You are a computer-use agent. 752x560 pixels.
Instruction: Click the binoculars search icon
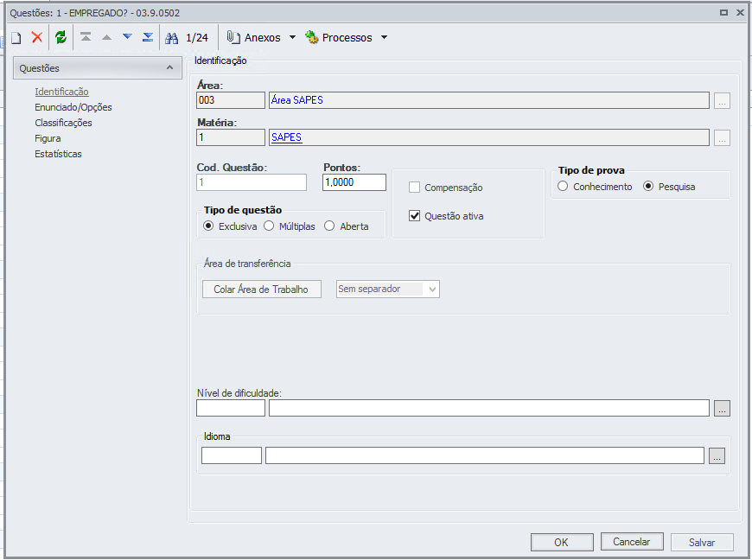(171, 38)
